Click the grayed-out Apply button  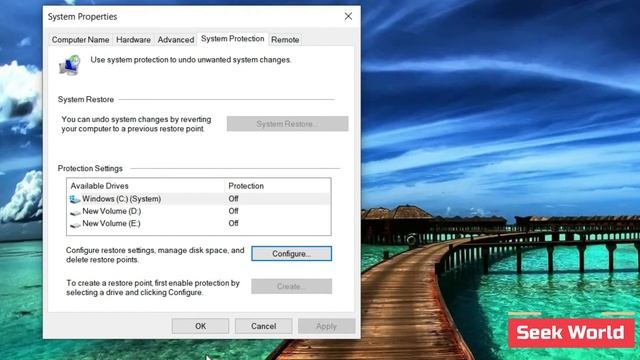[x=327, y=326]
